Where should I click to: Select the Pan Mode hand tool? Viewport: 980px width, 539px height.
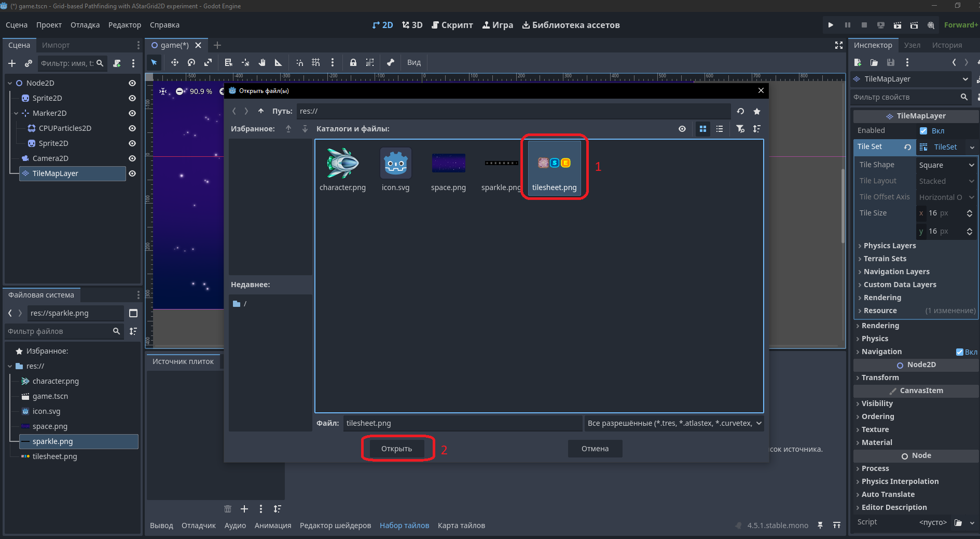click(x=262, y=62)
